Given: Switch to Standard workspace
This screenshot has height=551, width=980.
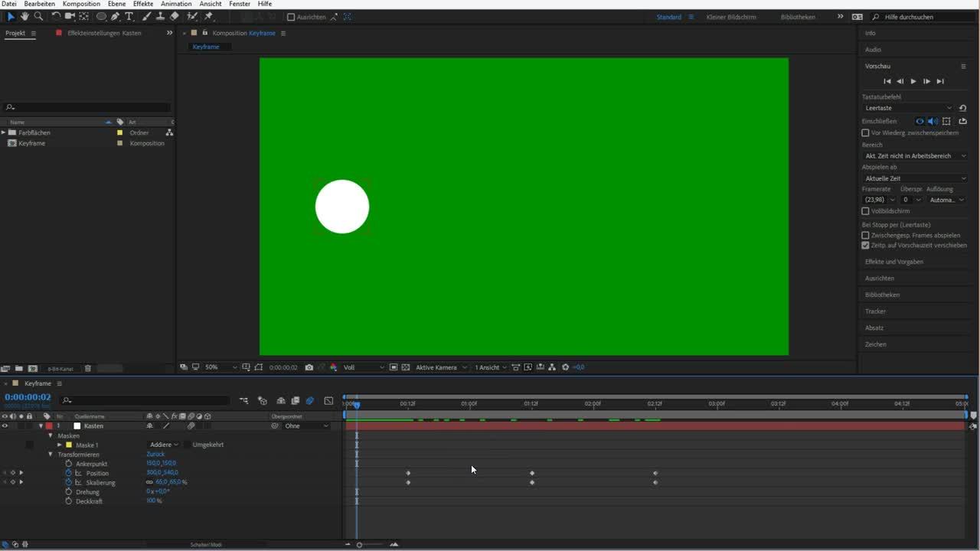Looking at the screenshot, I should [x=668, y=17].
